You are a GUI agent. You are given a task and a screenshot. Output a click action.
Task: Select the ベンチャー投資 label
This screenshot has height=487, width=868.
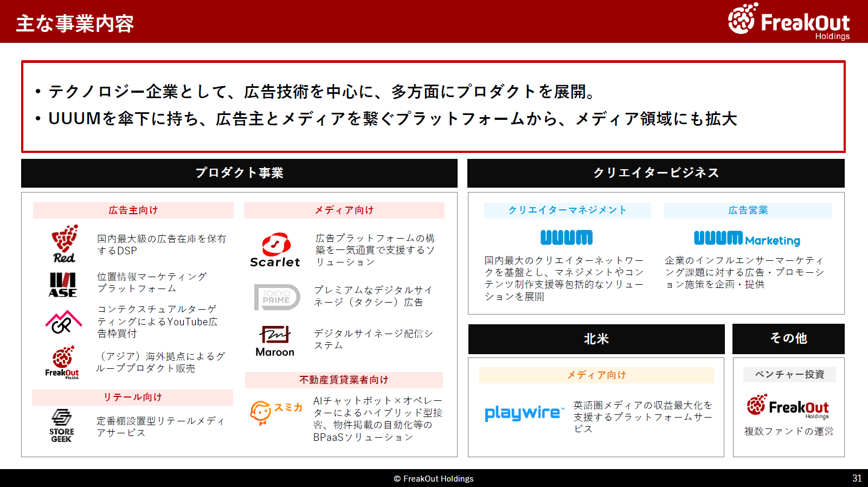789,375
